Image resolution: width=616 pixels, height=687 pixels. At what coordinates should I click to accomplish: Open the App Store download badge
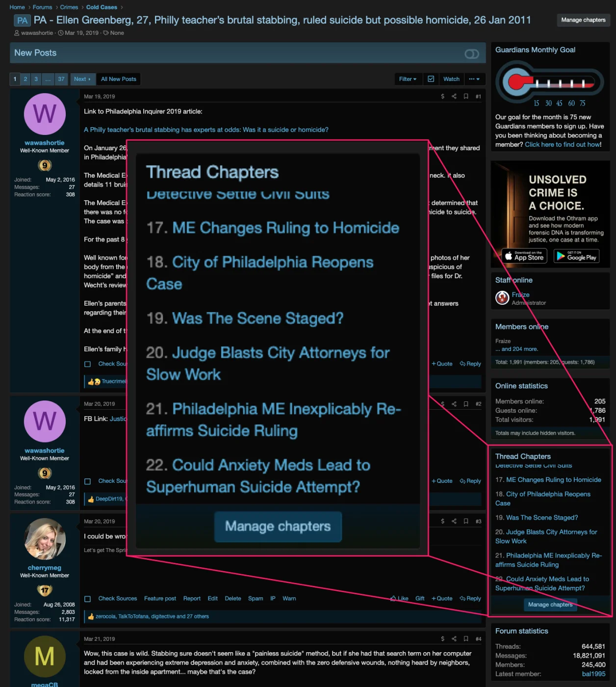point(524,256)
